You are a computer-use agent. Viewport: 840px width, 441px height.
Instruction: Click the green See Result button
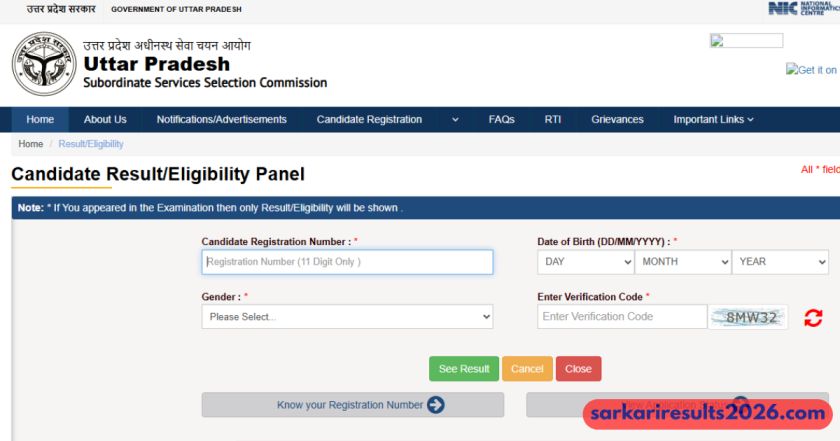coord(464,369)
